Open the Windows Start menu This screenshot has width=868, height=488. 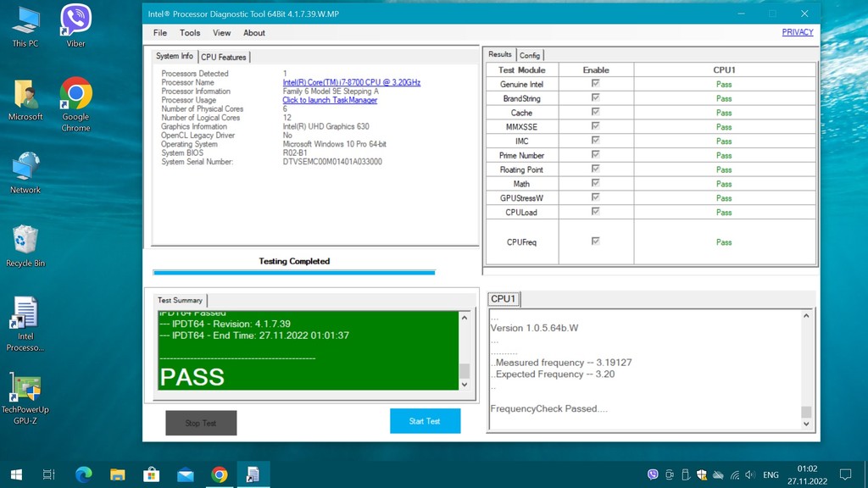[16, 474]
